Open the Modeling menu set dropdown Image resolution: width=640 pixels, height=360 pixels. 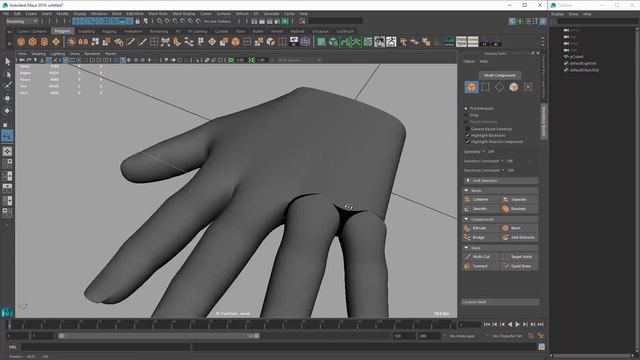(x=22, y=21)
